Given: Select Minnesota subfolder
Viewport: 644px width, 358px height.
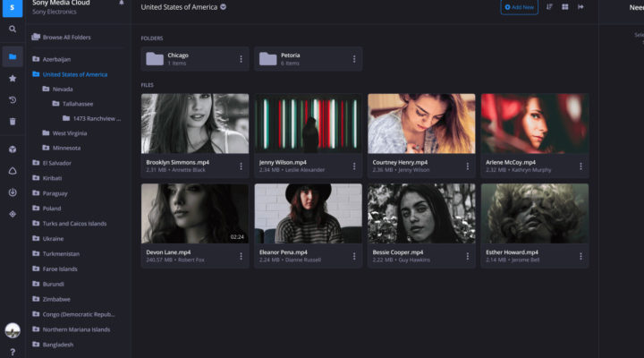Looking at the screenshot, I should click(62, 148).
